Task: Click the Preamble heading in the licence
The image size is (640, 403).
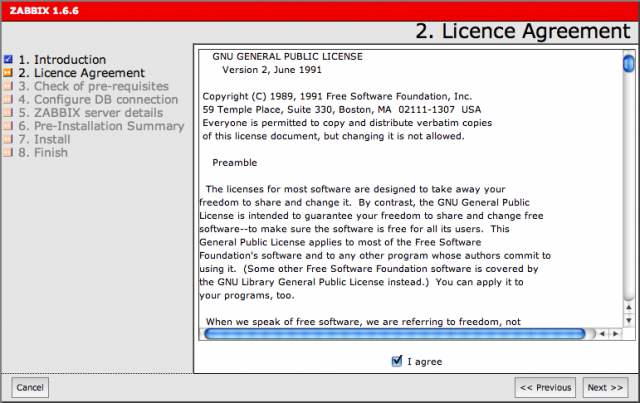Action: 235,163
